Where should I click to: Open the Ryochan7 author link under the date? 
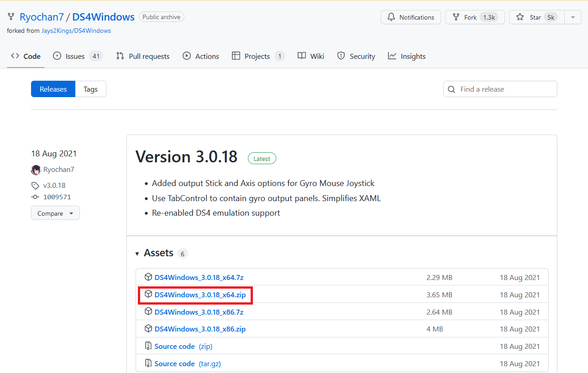[x=59, y=170]
